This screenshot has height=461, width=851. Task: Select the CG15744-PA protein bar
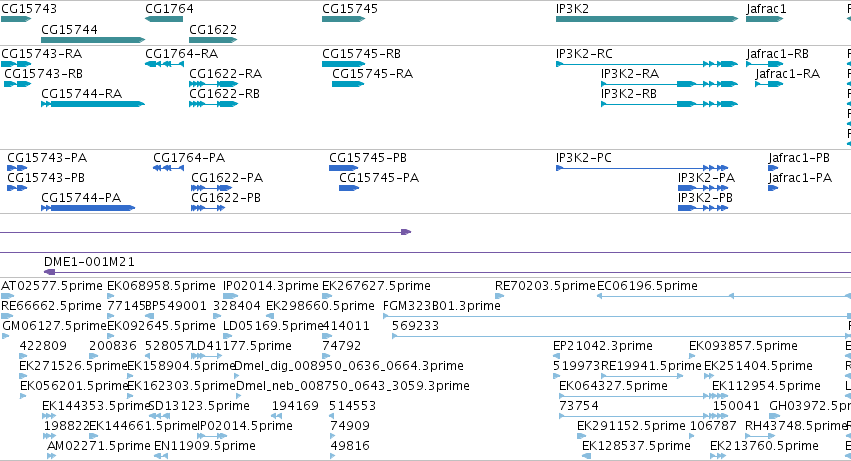click(88, 207)
